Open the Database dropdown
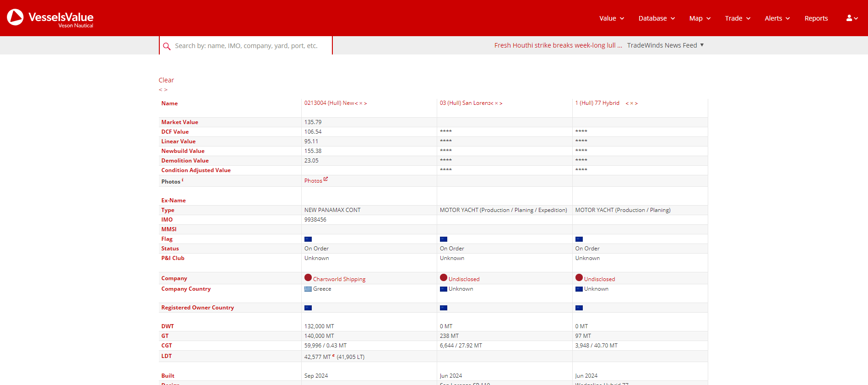 (656, 18)
